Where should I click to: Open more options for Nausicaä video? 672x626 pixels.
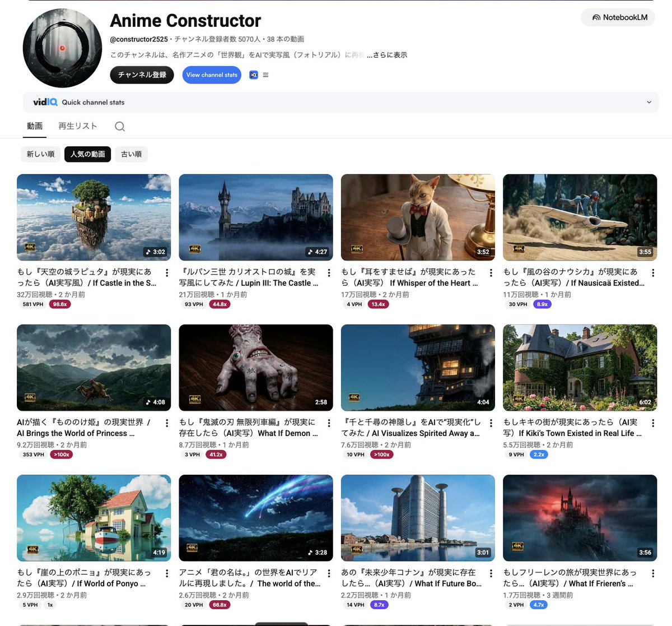tap(653, 273)
